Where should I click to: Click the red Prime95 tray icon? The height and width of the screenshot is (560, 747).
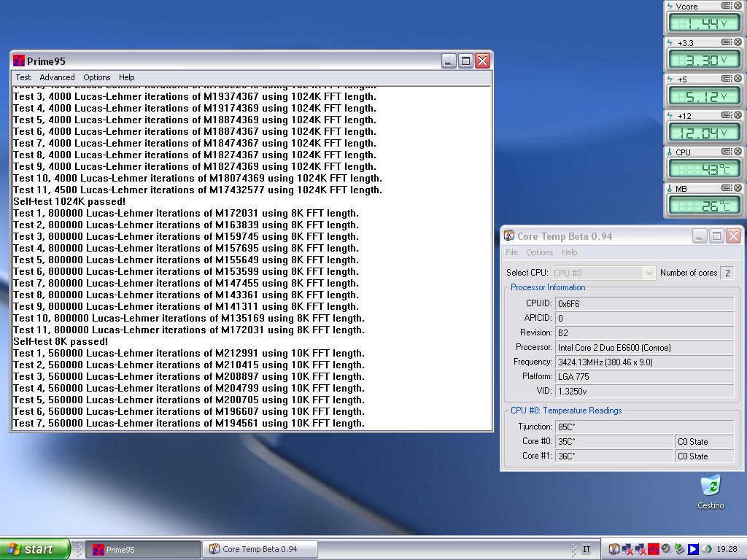653,550
